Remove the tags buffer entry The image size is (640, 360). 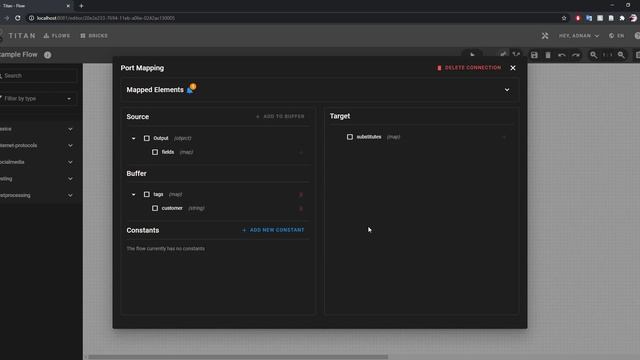pyautogui.click(x=301, y=195)
